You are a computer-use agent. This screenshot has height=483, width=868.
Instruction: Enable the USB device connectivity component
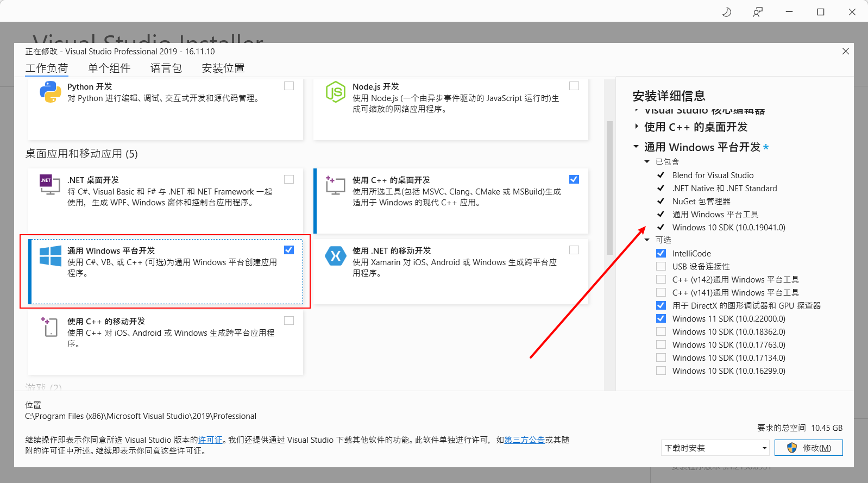coord(661,266)
